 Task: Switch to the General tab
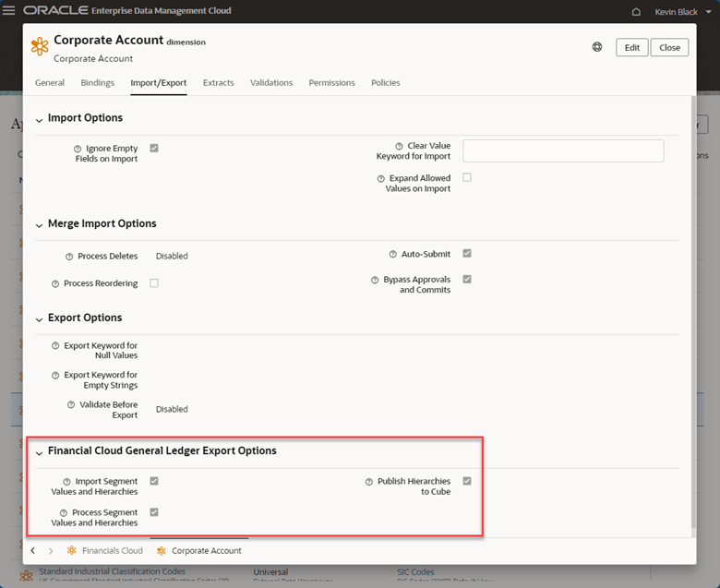tap(50, 83)
